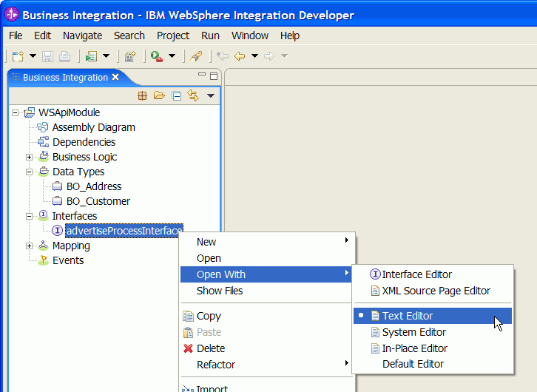Collapse the Data Types node

30,172
